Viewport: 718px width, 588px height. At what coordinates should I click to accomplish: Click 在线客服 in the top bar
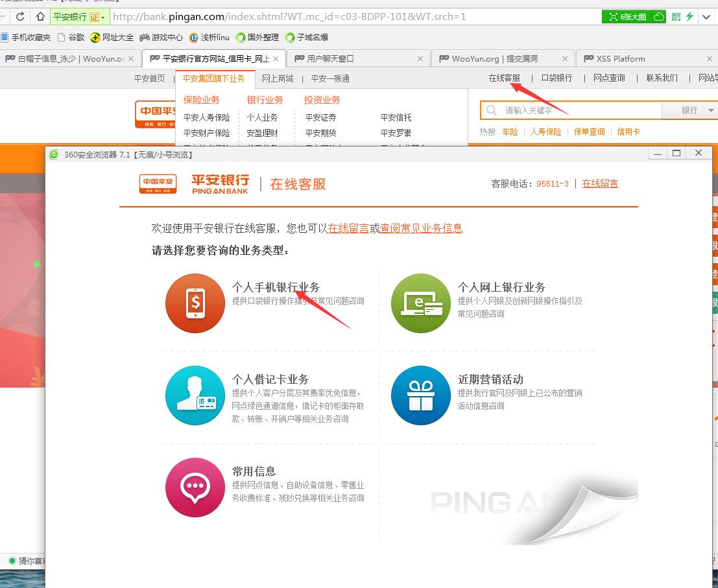(504, 78)
